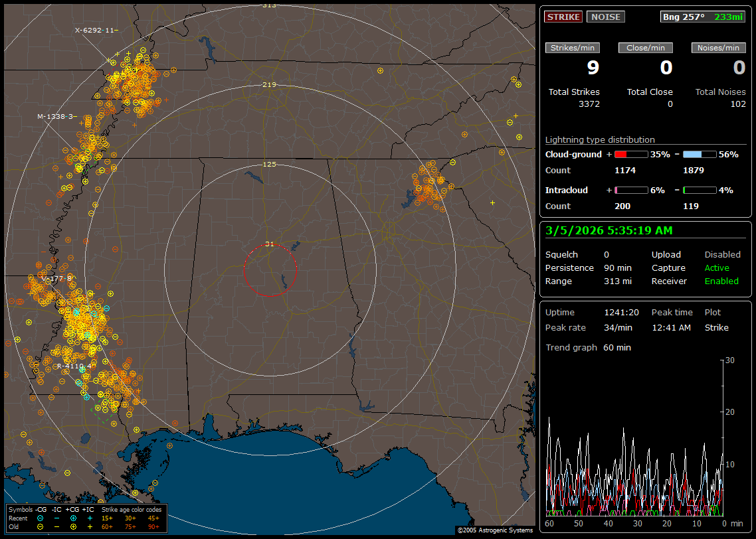Click the 90+ strike age color code
This screenshot has height=539, width=756.
(x=153, y=526)
